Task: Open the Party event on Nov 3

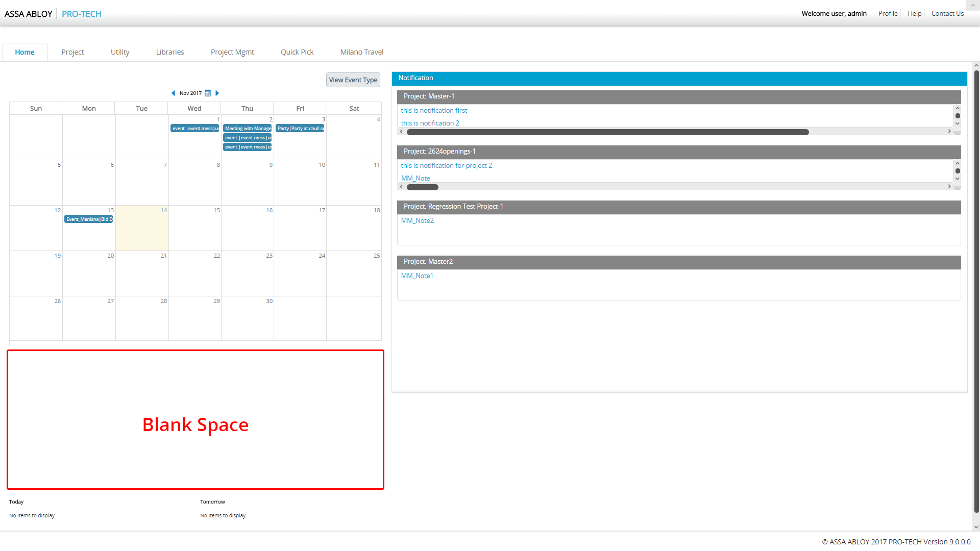Action: click(x=300, y=129)
